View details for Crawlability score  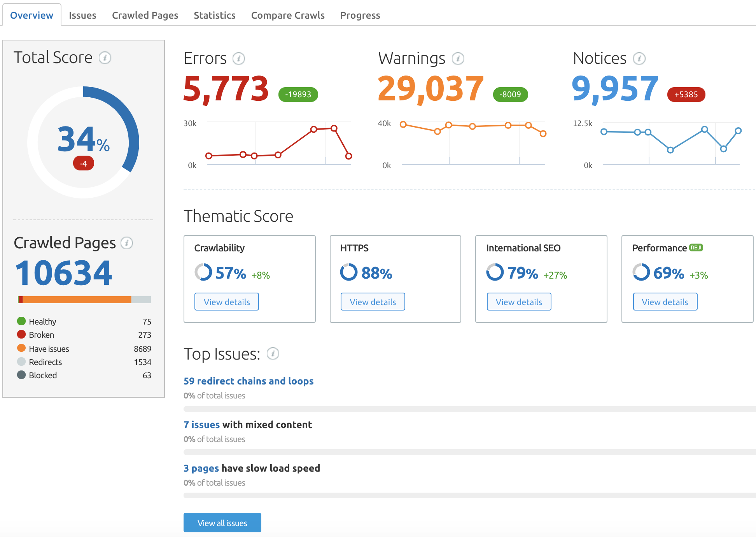tap(227, 301)
